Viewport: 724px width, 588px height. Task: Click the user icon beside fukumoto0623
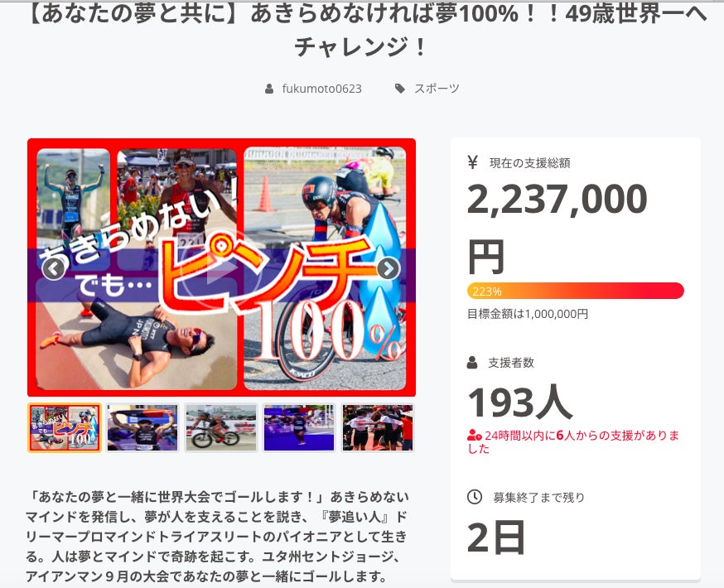[x=269, y=89]
